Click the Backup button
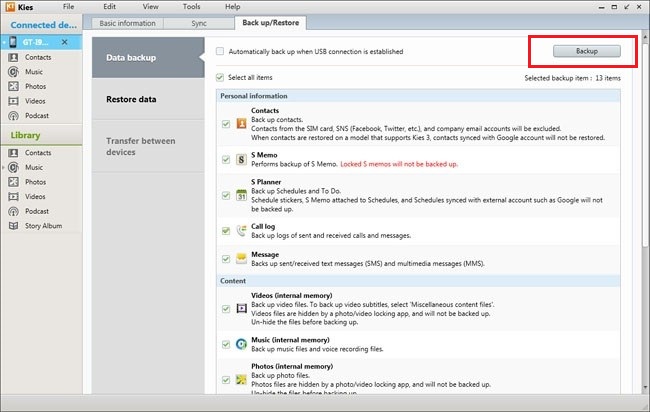Screen dimensions: 650x412 click(579, 50)
